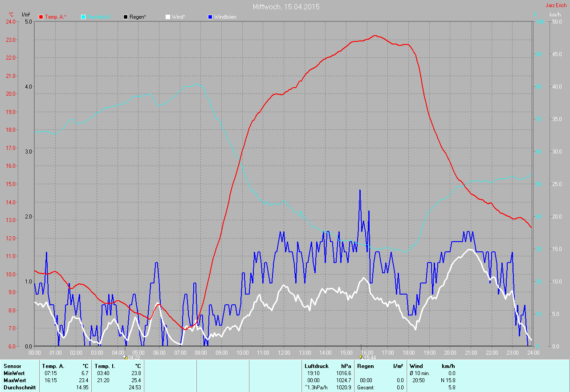
Task: Click the indoor maximum value '25.4'
Action: (x=136, y=380)
